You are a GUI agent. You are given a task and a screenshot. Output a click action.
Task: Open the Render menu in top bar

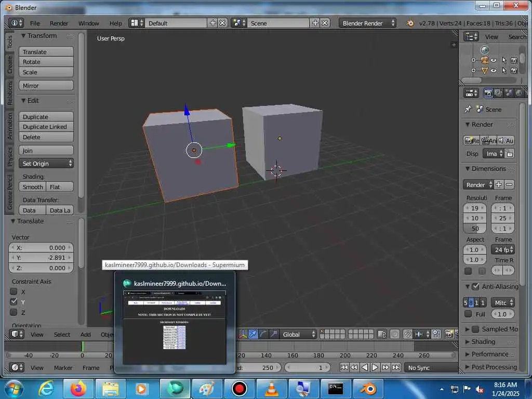(59, 23)
